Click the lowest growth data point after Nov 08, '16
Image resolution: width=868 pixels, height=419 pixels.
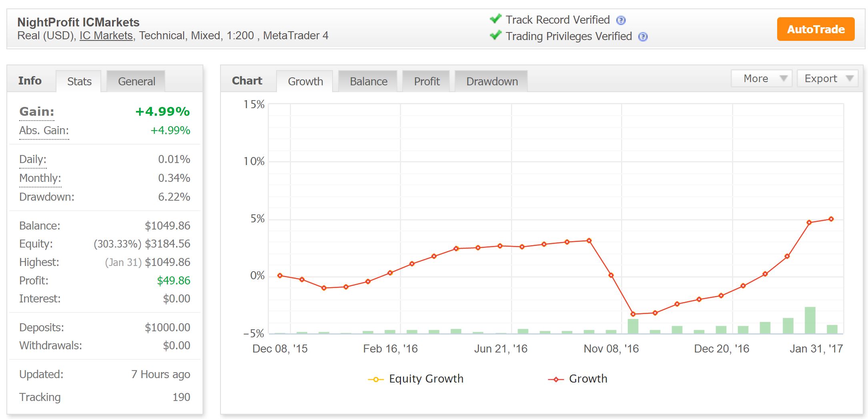click(633, 314)
